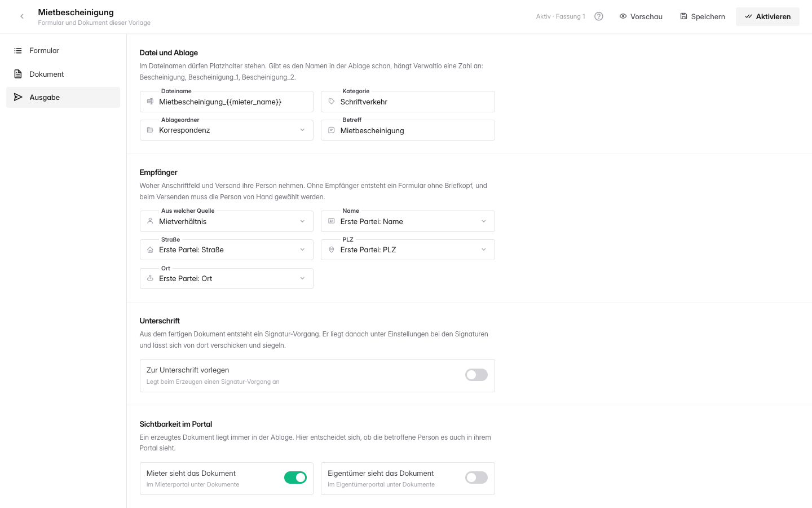
Task: Open help via the question mark icon
Action: [599, 16]
